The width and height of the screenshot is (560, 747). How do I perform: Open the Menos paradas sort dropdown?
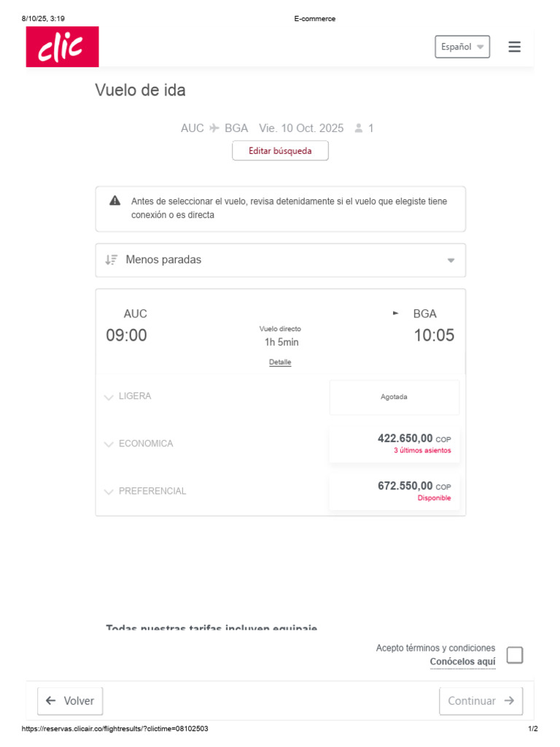point(281,260)
